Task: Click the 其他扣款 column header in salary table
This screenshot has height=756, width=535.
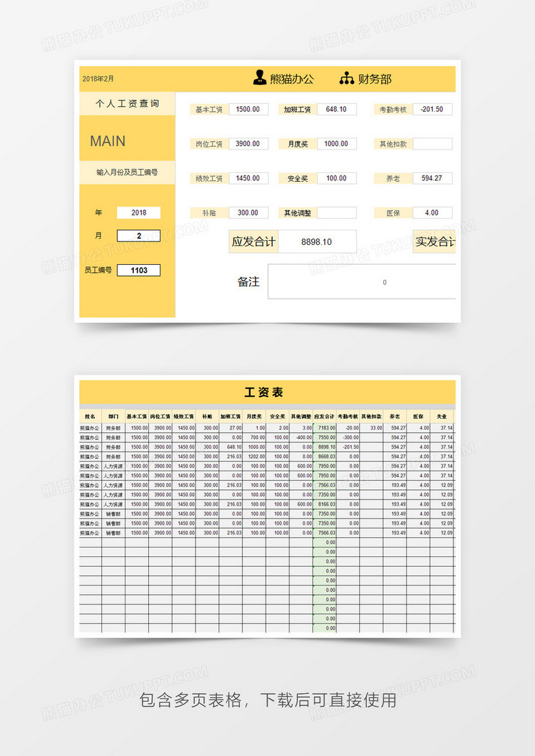Action: (372, 416)
